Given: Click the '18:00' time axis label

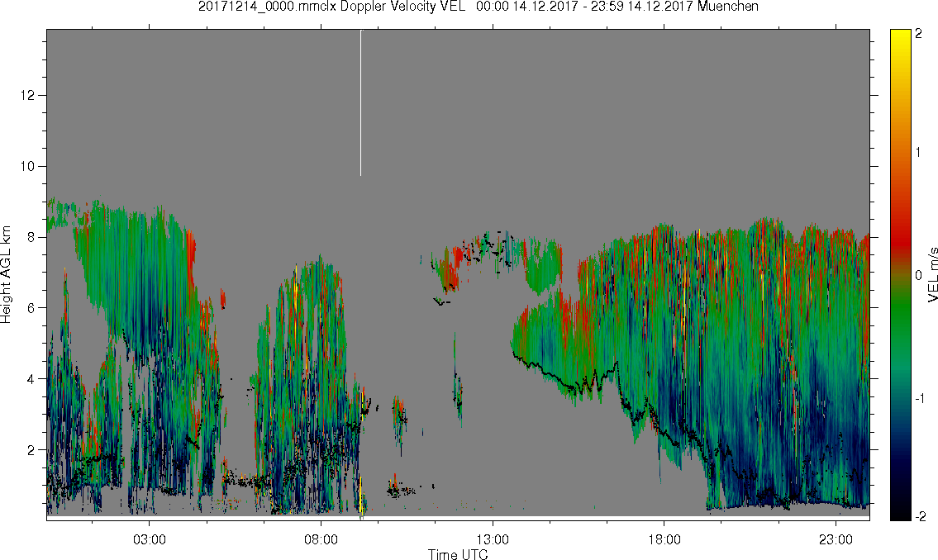Looking at the screenshot, I should (x=664, y=540).
